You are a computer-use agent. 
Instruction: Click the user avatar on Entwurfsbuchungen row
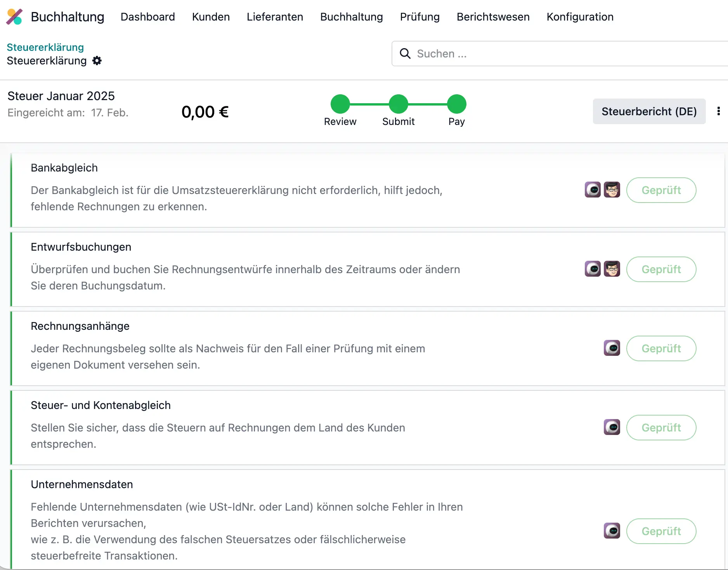coord(612,269)
